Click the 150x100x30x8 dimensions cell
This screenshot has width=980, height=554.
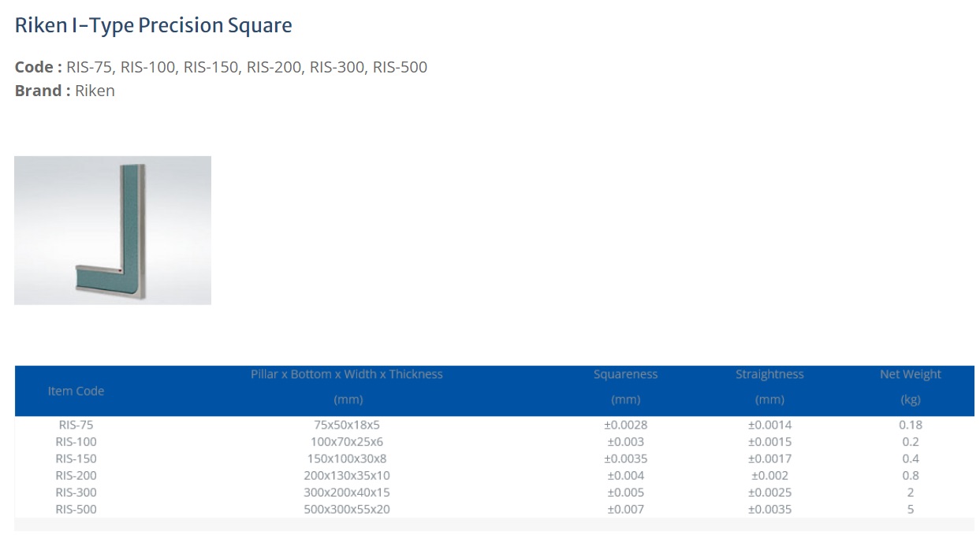(x=347, y=459)
